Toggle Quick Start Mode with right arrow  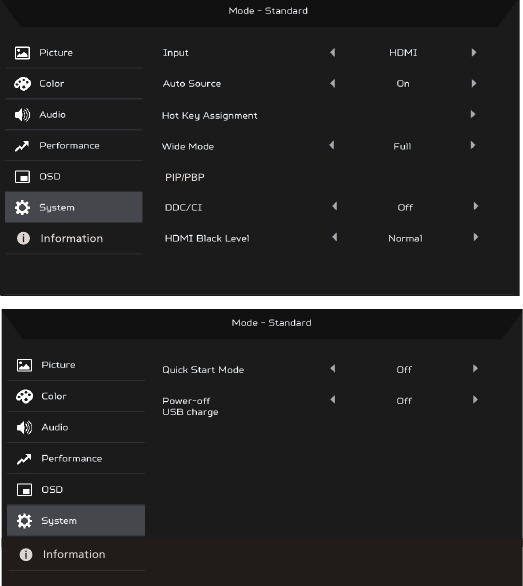[475, 369]
